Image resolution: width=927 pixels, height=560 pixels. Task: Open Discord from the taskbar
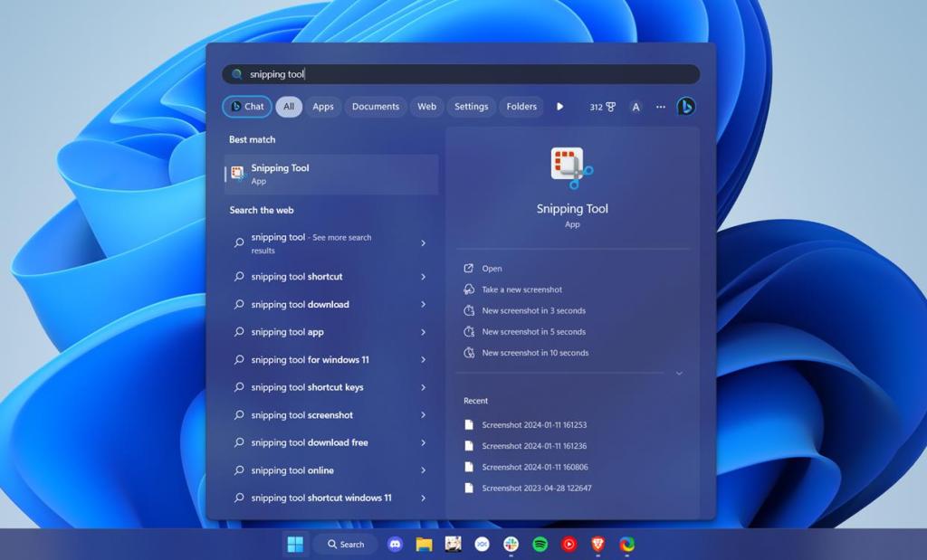coord(394,544)
